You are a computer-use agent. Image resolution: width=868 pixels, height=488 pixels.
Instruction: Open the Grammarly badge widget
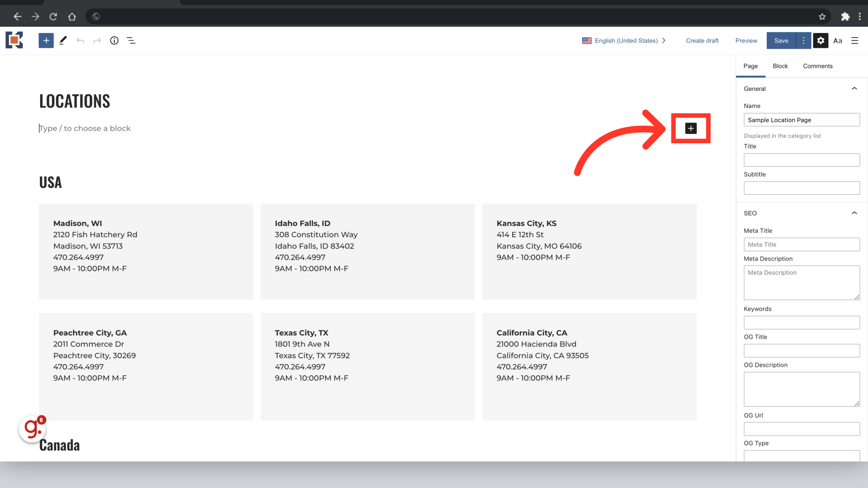[32, 428]
